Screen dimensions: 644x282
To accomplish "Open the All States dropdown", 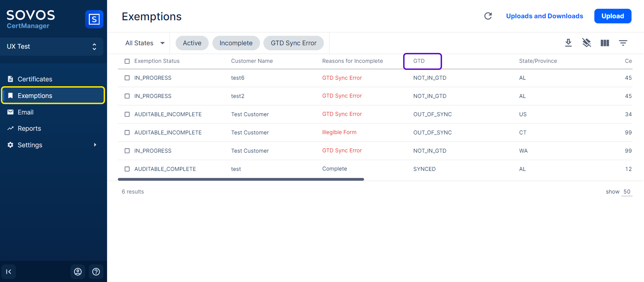I will point(145,43).
